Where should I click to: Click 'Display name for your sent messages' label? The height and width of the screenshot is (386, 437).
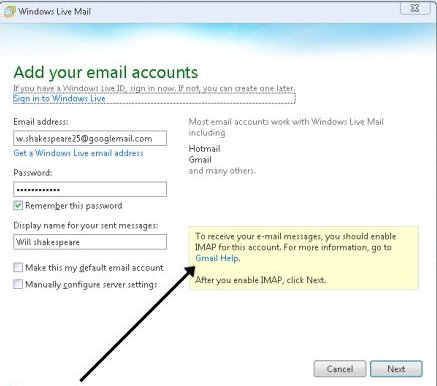click(x=86, y=226)
